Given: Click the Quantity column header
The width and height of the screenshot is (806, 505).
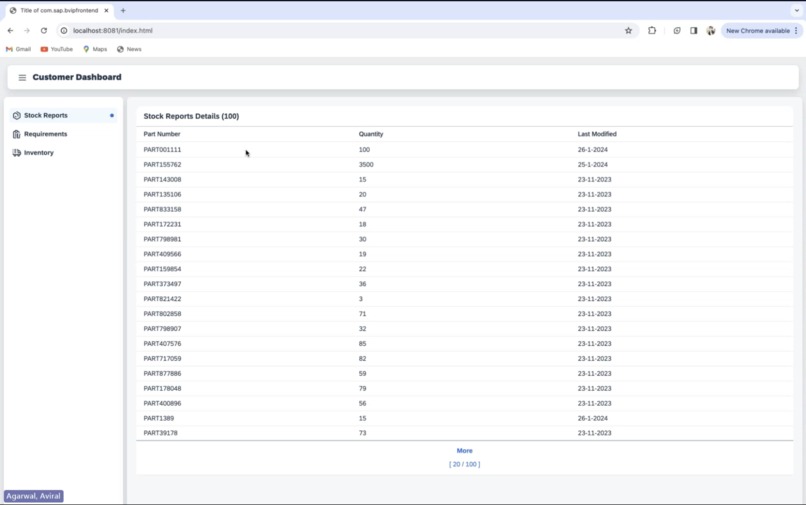Looking at the screenshot, I should point(371,134).
